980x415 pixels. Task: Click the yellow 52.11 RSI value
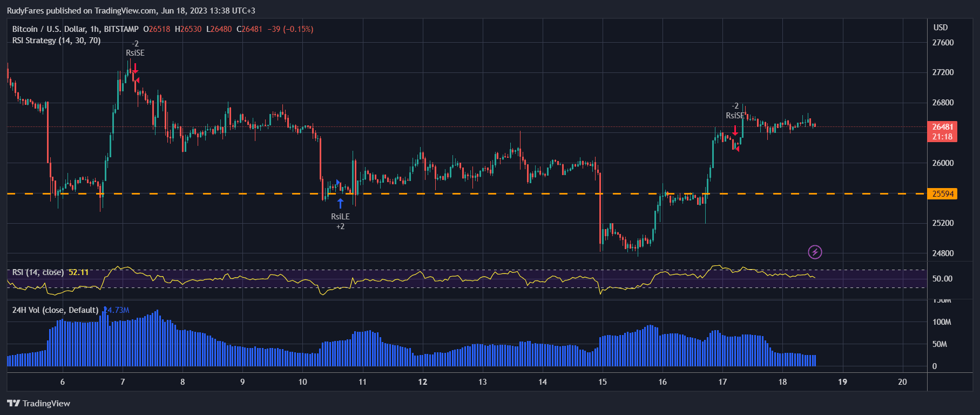79,272
